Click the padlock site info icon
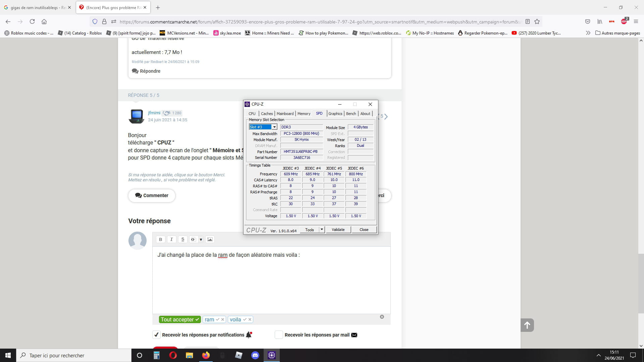Image resolution: width=644 pixels, height=362 pixels. [104, 21]
